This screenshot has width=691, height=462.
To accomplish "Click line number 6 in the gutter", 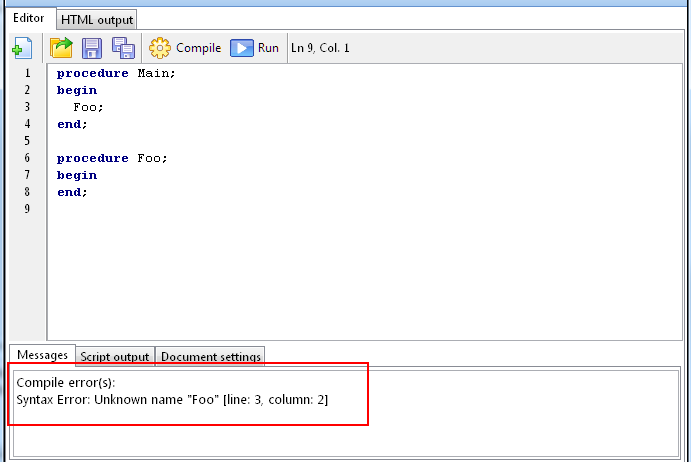I will 27,158.
